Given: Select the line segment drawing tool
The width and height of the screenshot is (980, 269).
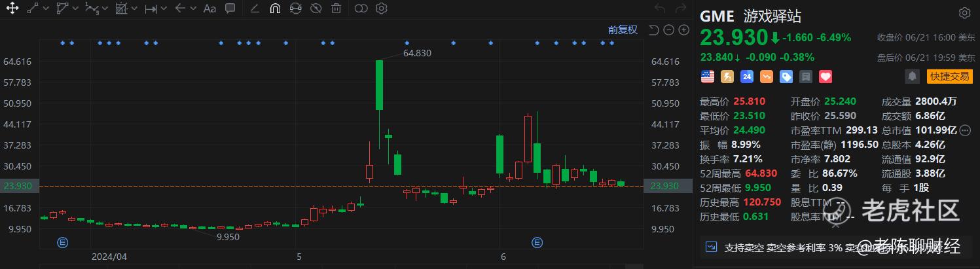Looking at the screenshot, I should click(33, 9).
